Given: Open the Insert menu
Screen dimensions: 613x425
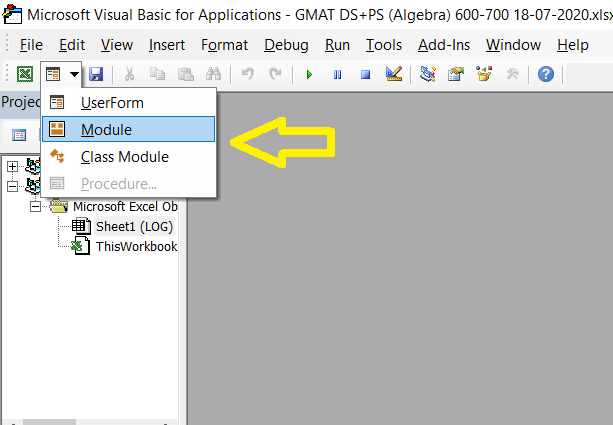Looking at the screenshot, I should 167,45.
